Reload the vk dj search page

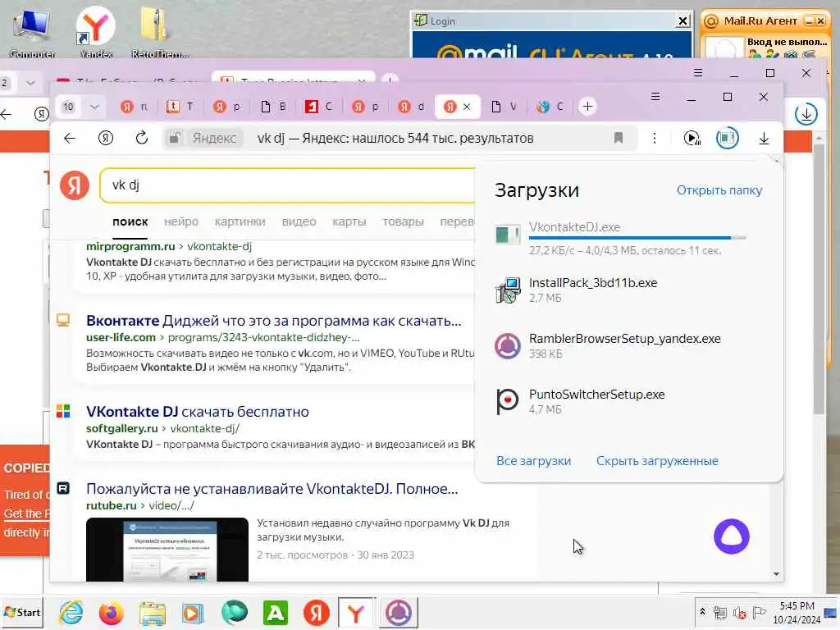point(141,138)
